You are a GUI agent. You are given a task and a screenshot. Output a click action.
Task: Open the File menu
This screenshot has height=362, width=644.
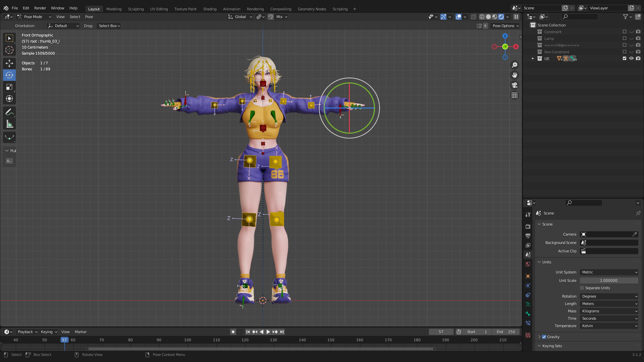click(x=15, y=8)
